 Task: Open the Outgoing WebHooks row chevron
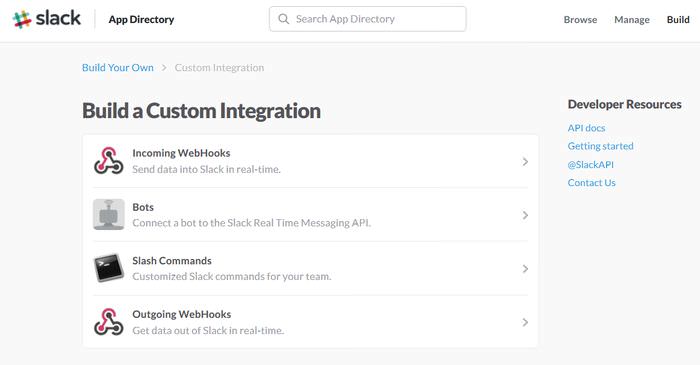(525, 322)
